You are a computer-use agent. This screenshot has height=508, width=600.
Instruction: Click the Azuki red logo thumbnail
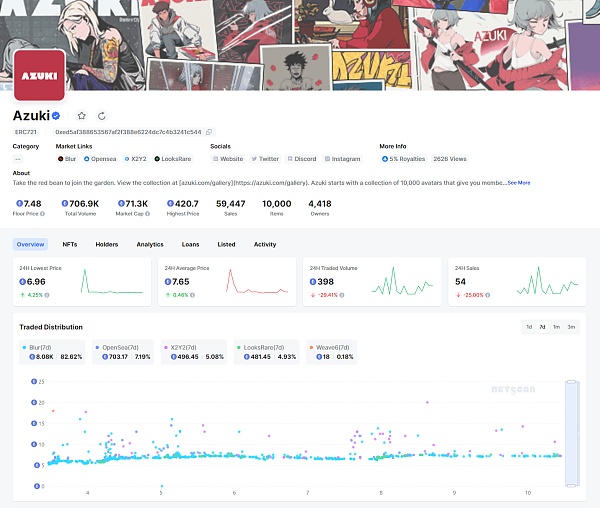click(x=39, y=75)
